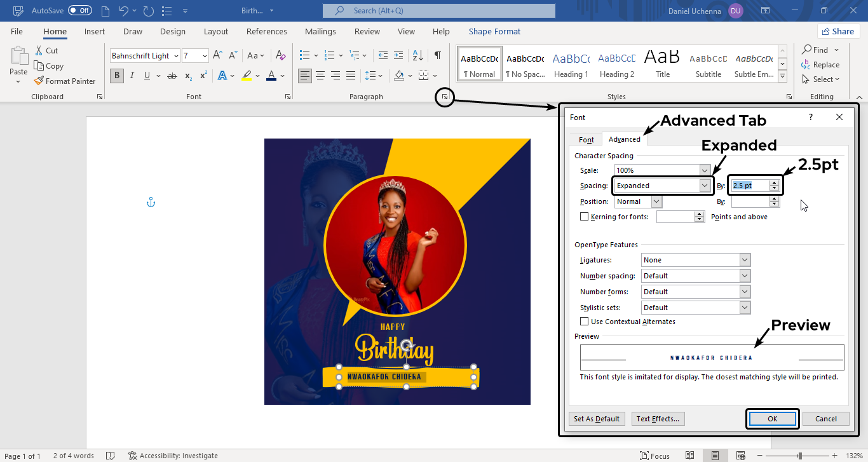Toggle the AutoSave switch

tap(80, 11)
